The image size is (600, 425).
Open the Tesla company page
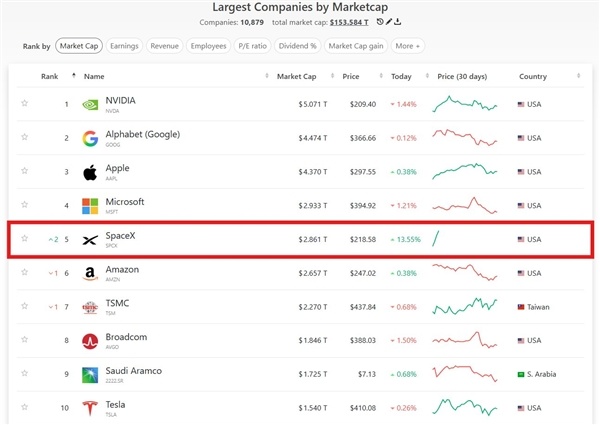coord(115,404)
